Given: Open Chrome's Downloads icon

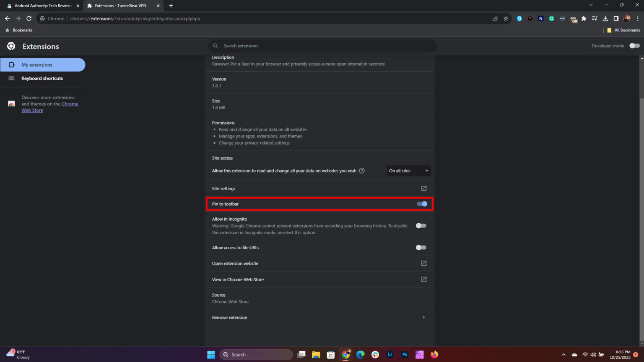Looking at the screenshot, I should click(x=605, y=18).
